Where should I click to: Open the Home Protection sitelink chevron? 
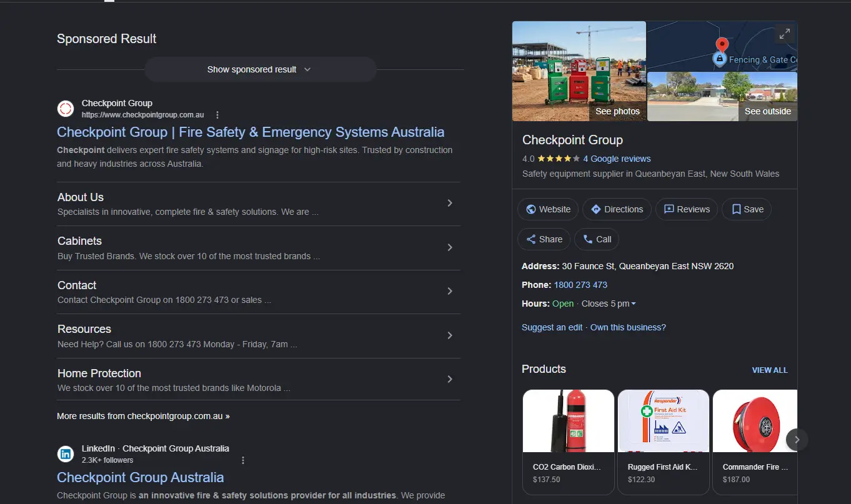[x=450, y=379]
